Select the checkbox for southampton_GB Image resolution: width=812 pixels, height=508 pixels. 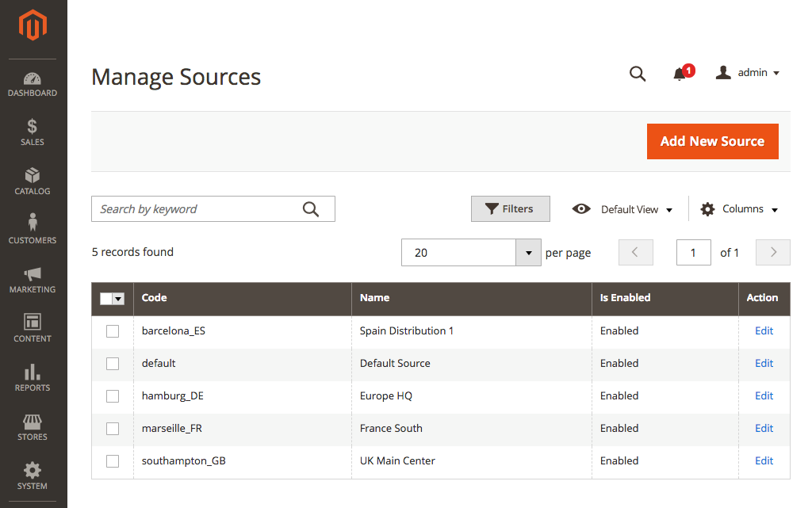click(112, 460)
